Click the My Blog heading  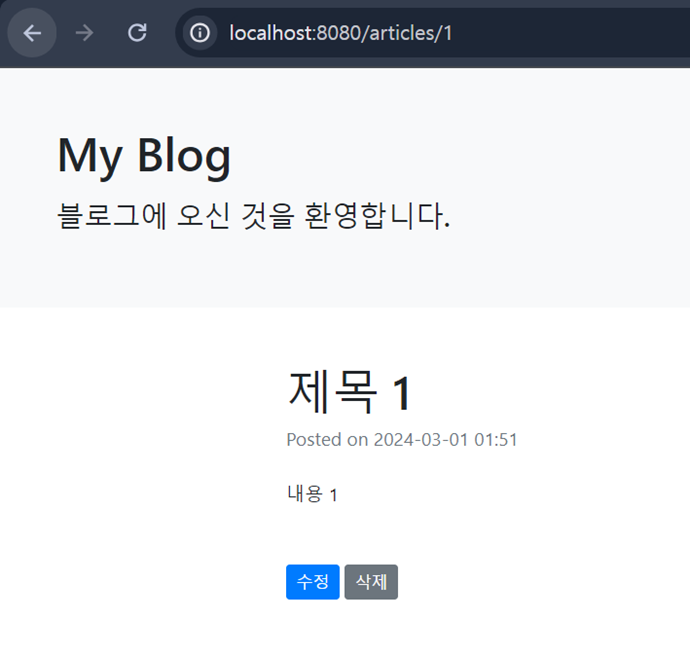(144, 156)
